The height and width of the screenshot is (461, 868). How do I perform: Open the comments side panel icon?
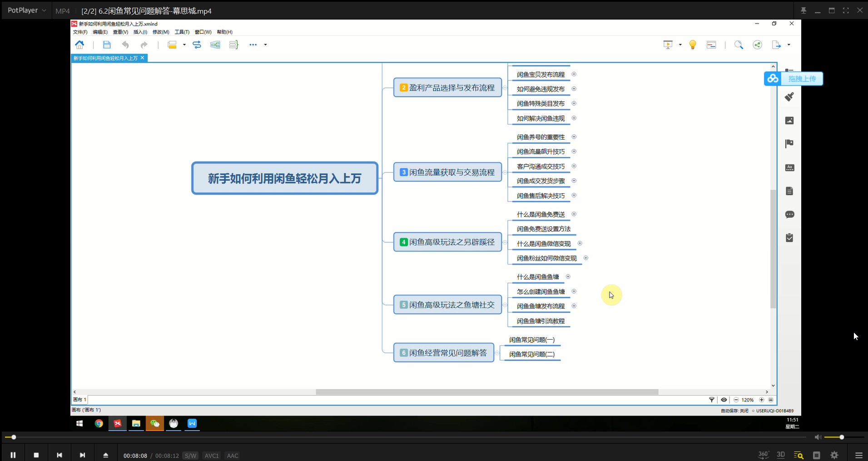[x=789, y=215]
